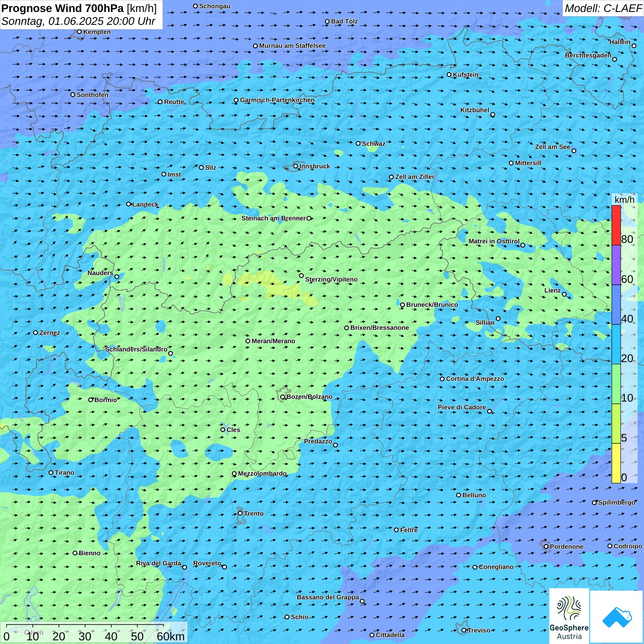Click the '60km' scale bar label
The width and height of the screenshot is (644, 644).
pyautogui.click(x=171, y=636)
